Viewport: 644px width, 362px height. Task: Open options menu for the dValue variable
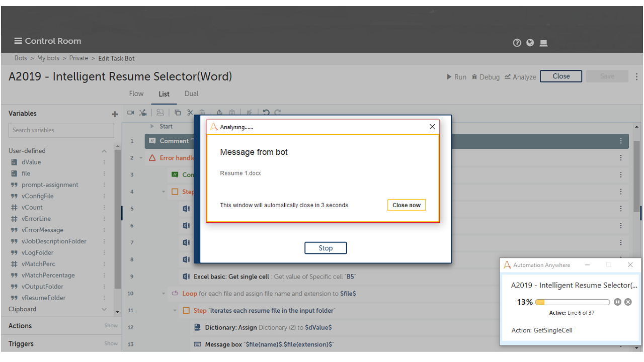pyautogui.click(x=105, y=162)
